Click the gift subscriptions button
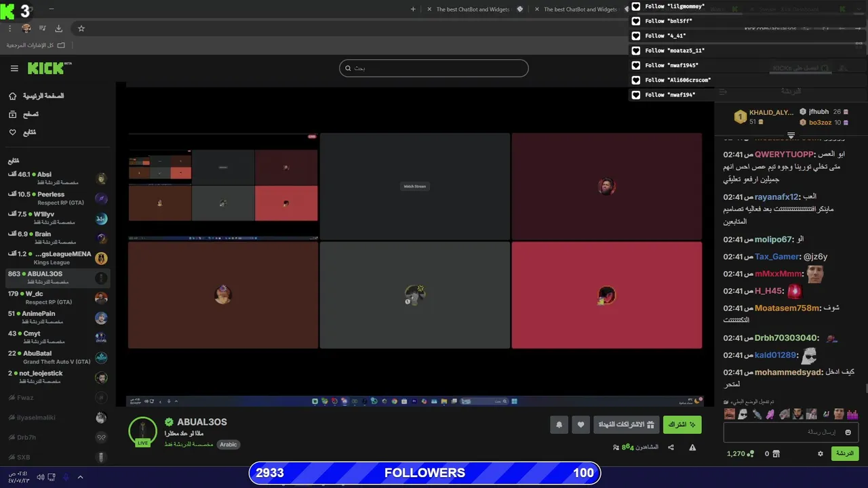 627,425
